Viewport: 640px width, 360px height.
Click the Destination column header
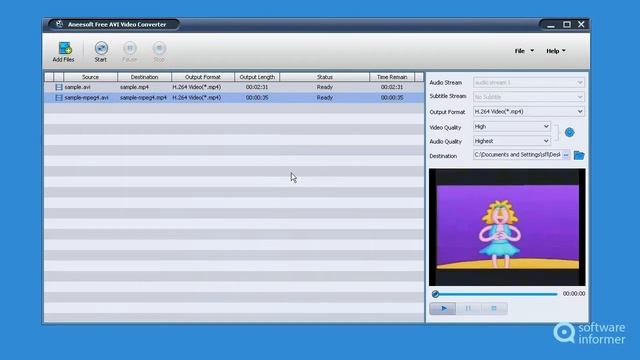(x=144, y=77)
